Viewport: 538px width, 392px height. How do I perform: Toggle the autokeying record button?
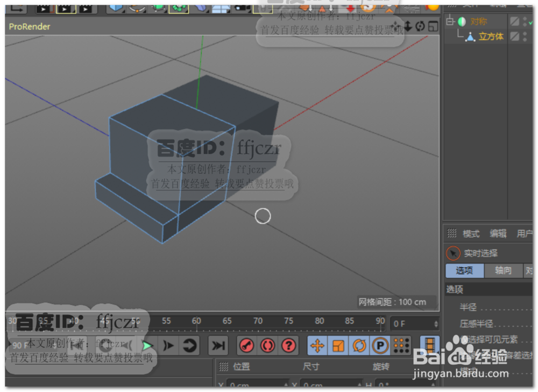coord(267,346)
